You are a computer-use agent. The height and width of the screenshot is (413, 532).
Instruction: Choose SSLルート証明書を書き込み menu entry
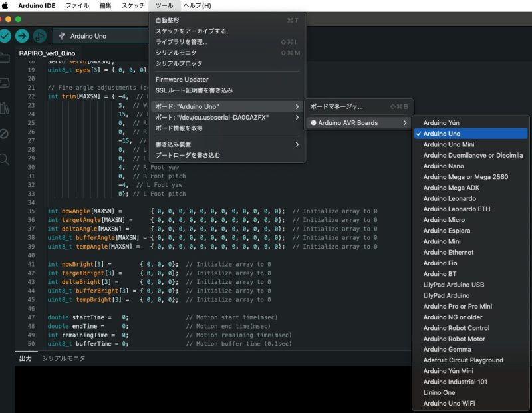(x=228, y=90)
